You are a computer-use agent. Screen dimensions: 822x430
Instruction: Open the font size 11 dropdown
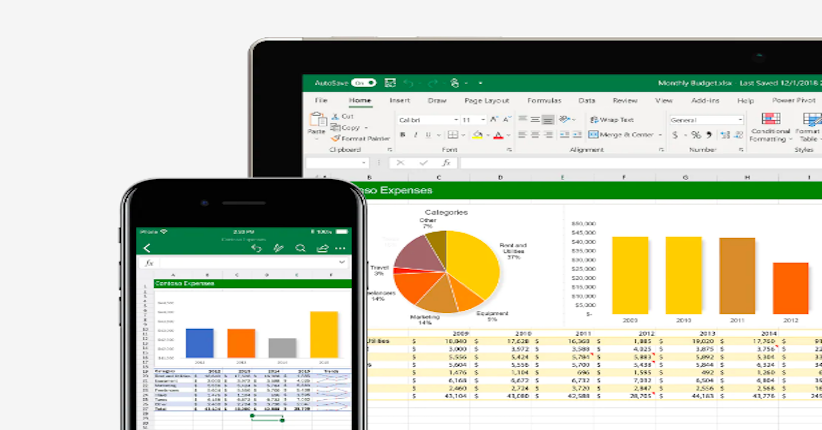(x=483, y=120)
